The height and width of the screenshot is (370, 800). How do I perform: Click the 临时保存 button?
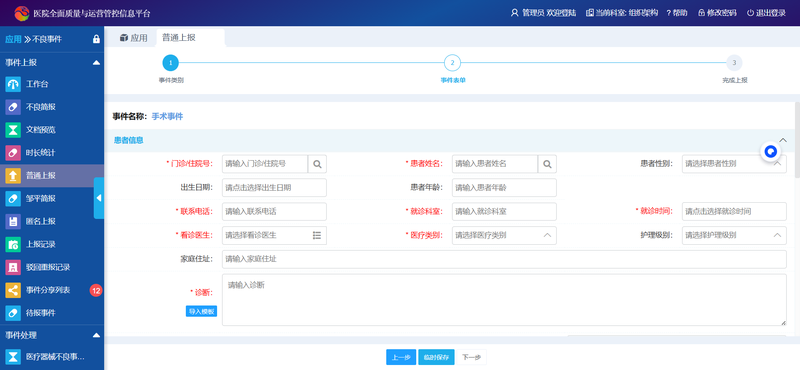436,357
